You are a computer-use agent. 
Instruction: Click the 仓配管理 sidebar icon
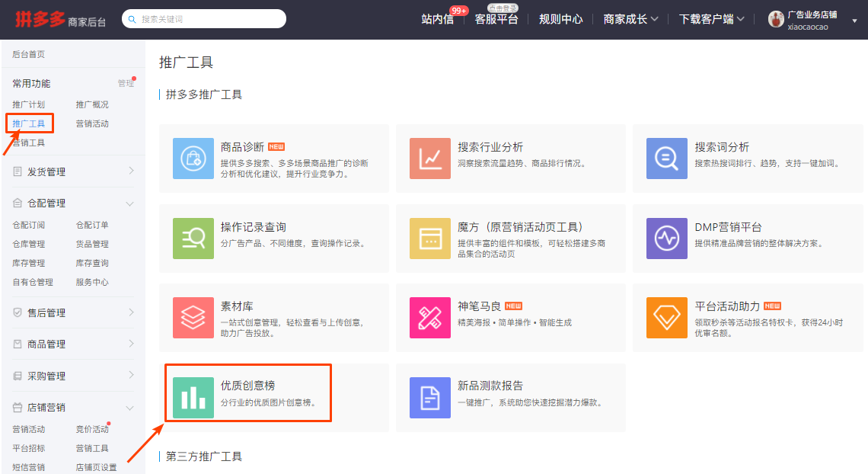click(18, 203)
